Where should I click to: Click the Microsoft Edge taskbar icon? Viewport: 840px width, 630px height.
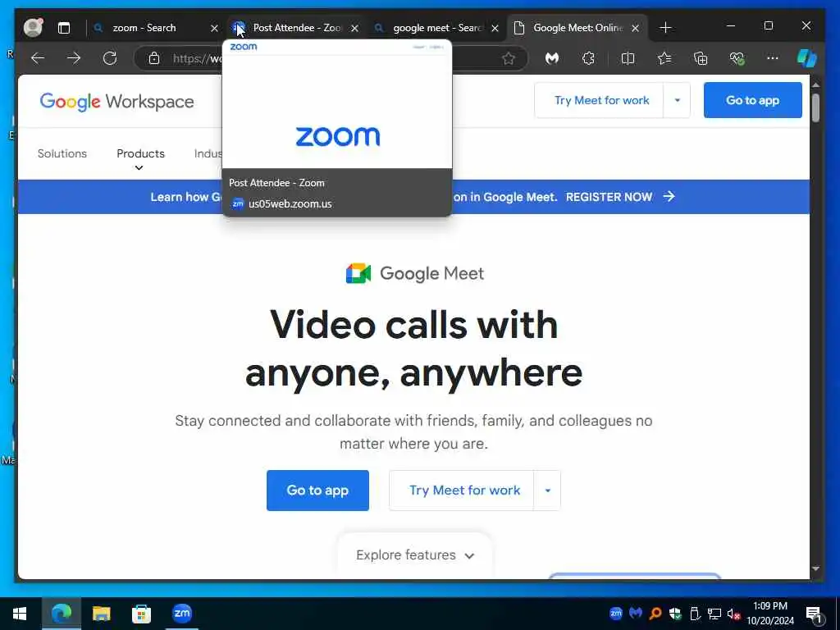coord(61,614)
